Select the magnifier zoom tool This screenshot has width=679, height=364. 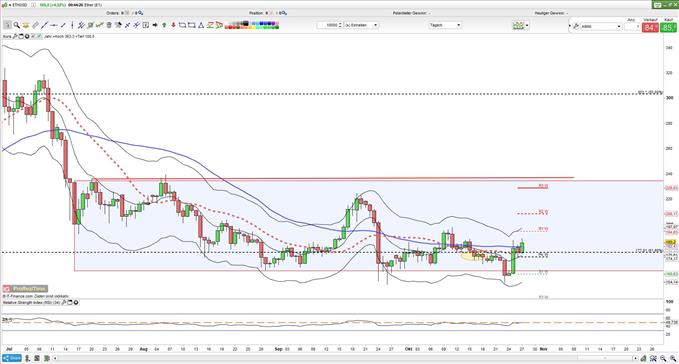[x=16, y=25]
